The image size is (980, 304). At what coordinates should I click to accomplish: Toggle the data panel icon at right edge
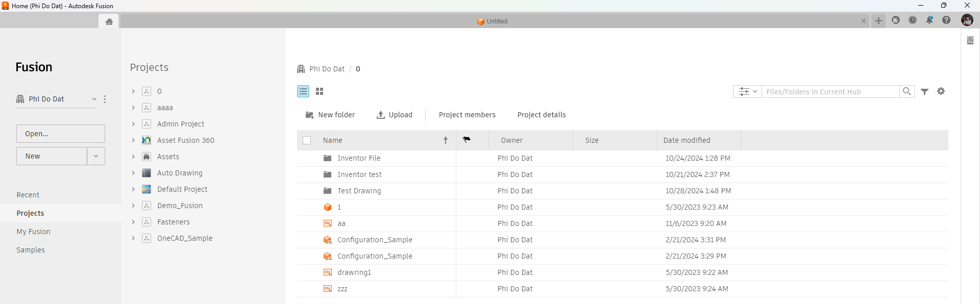pyautogui.click(x=970, y=40)
